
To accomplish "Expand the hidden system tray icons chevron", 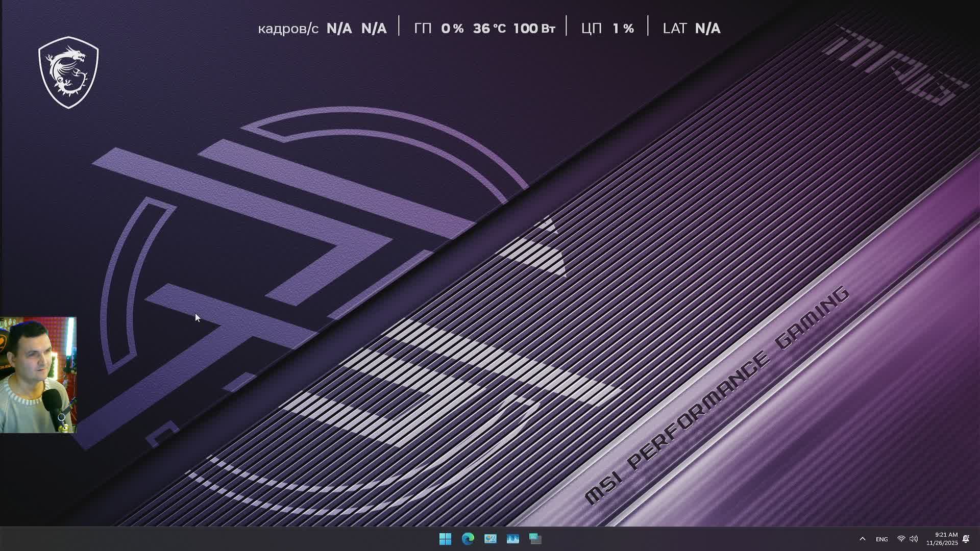I will (x=863, y=539).
